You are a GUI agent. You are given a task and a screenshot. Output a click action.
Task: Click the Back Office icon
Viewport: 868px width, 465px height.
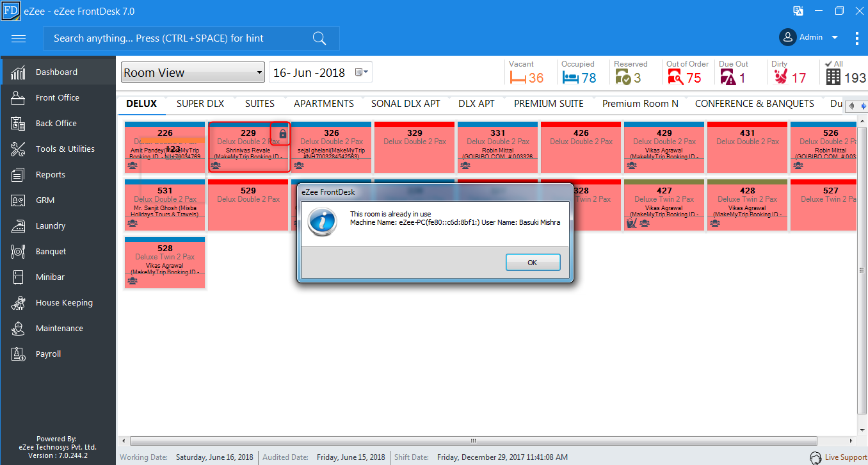(18, 123)
